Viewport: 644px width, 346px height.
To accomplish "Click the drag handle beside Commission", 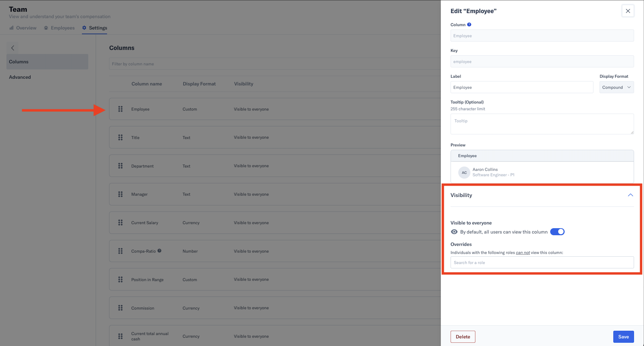I will 120,308.
